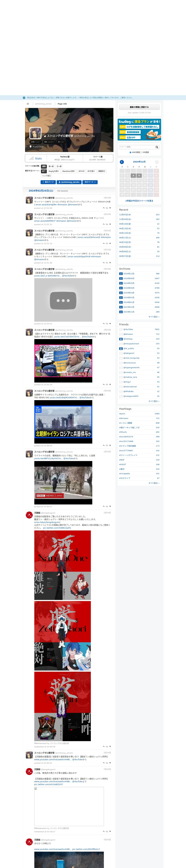Open calendar day 5
This screenshot has width=186, height=868.
pos(139,176)
